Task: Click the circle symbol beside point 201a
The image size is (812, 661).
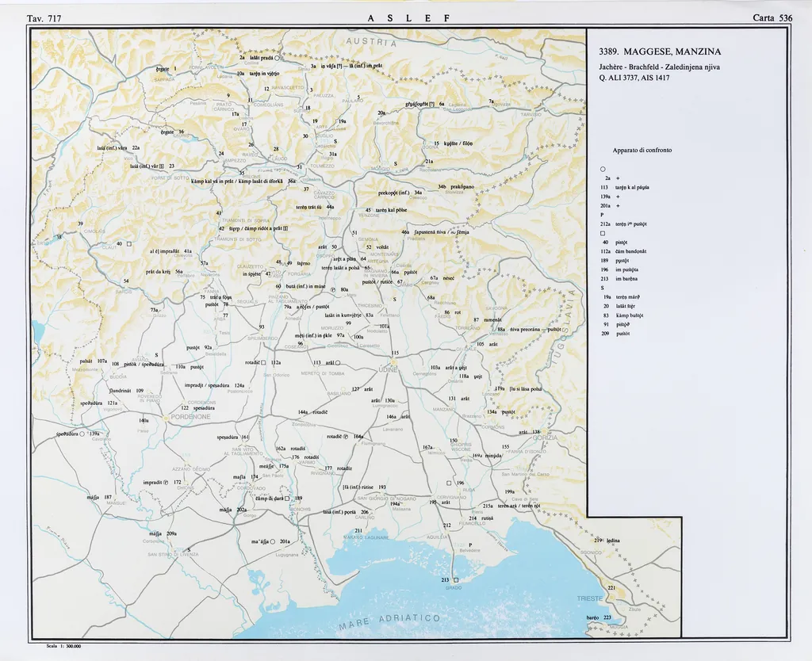Action: (272, 541)
